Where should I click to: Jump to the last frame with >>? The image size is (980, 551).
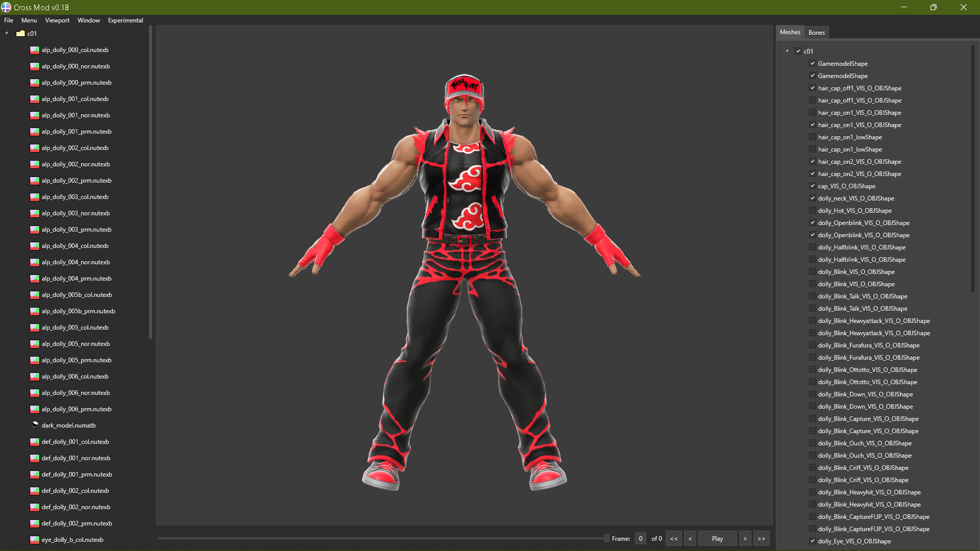point(762,538)
